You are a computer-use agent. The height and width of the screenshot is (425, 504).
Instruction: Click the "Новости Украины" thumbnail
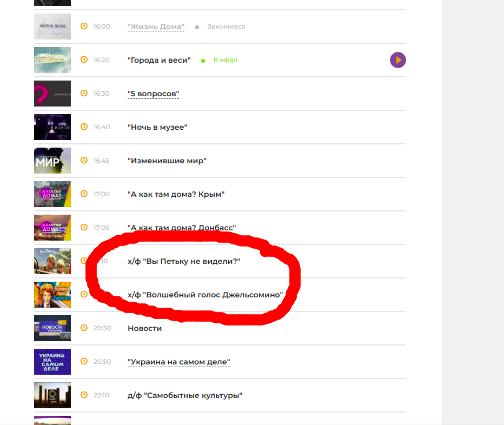coord(52,328)
